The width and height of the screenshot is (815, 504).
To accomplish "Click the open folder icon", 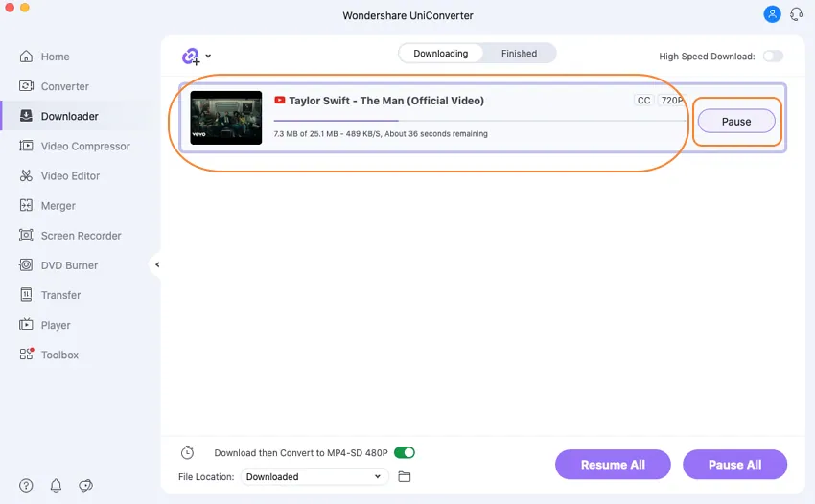I will click(405, 476).
